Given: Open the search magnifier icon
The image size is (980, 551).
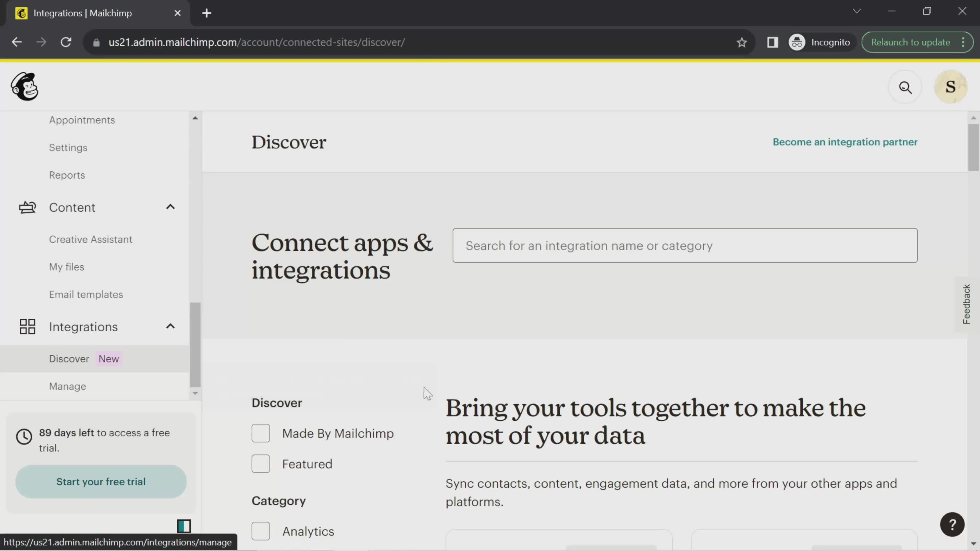Looking at the screenshot, I should tap(905, 87).
